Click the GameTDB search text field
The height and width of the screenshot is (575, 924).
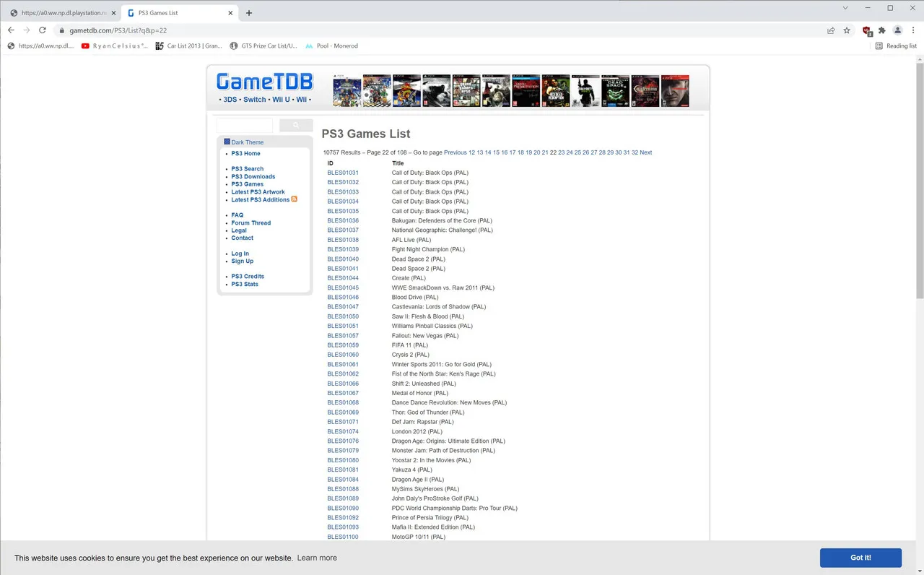point(245,126)
